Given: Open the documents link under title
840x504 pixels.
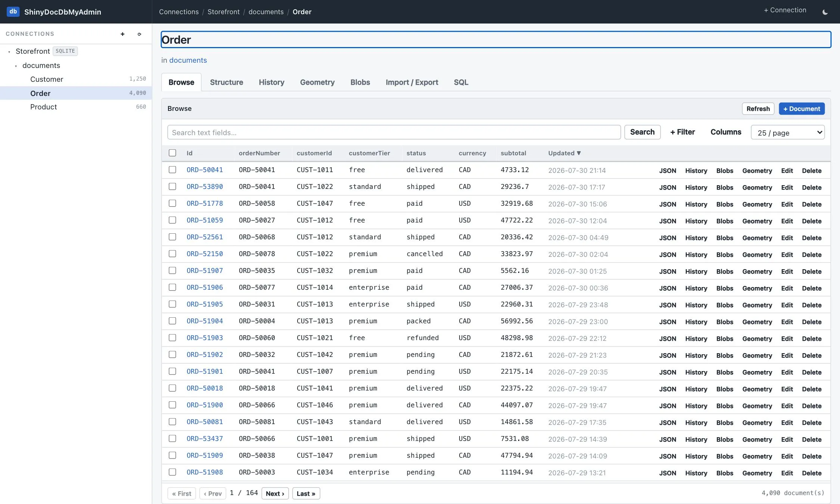Looking at the screenshot, I should coord(188,60).
